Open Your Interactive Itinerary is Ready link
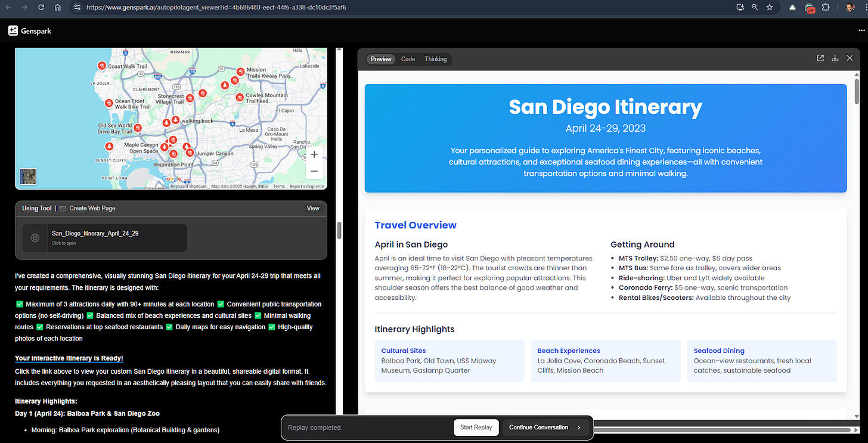Screen dimensions: 868x443 [69, 358]
